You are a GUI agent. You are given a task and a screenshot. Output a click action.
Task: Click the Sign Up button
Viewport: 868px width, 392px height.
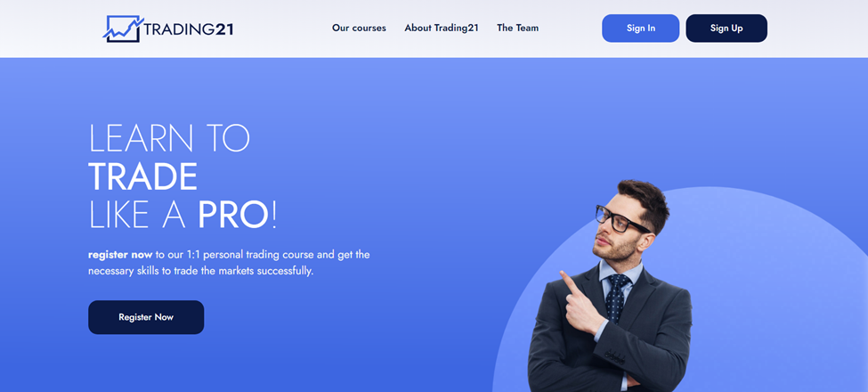point(726,29)
